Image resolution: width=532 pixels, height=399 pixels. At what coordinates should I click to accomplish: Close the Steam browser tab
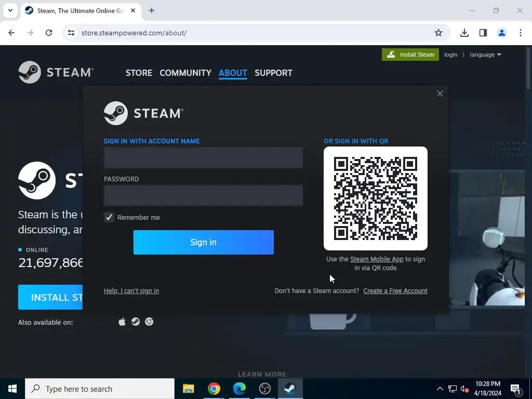133,10
